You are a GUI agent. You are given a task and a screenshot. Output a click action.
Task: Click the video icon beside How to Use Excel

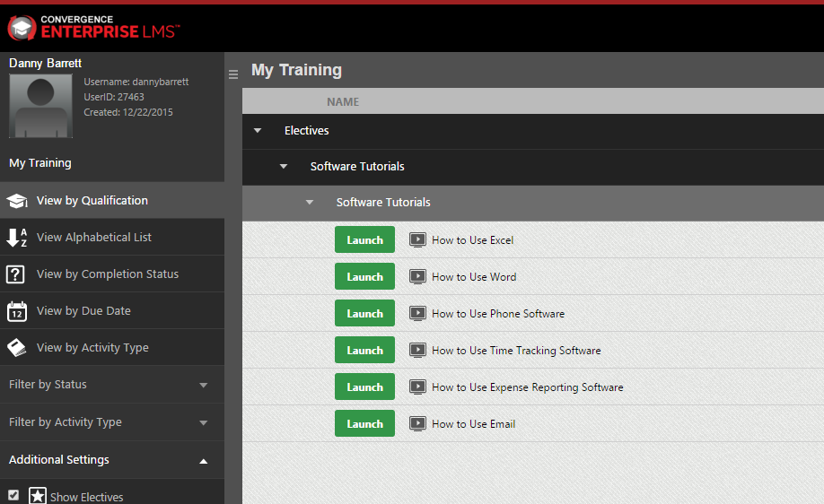417,240
